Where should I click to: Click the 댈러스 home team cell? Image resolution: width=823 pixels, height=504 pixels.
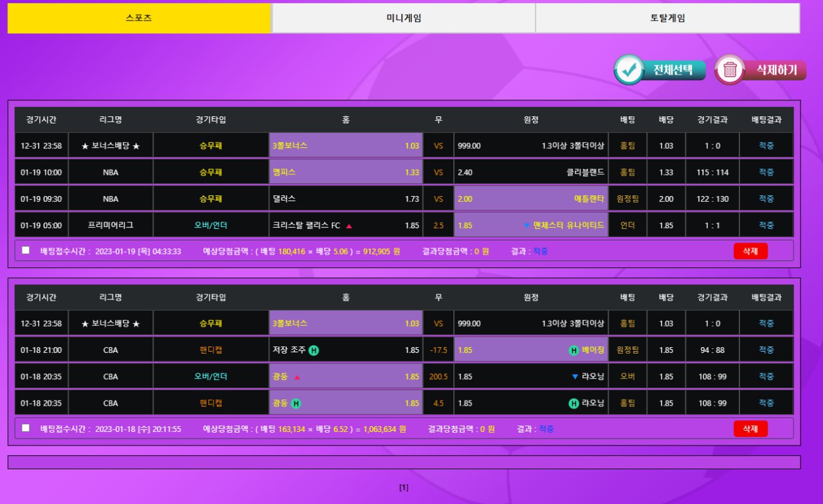point(346,199)
